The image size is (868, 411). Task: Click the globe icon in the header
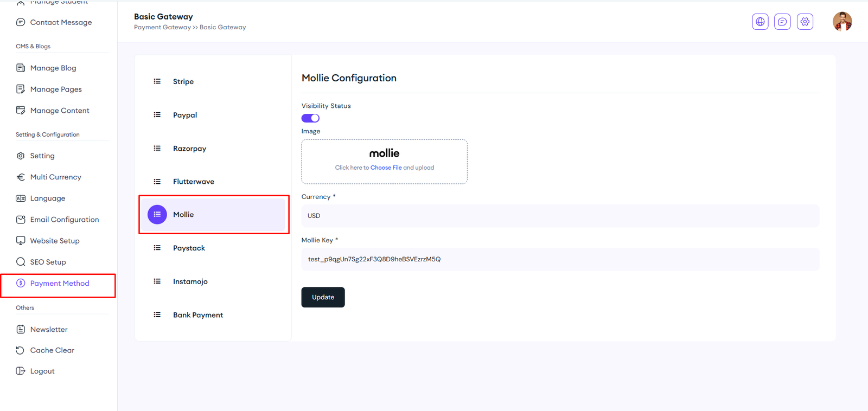pyautogui.click(x=760, y=22)
